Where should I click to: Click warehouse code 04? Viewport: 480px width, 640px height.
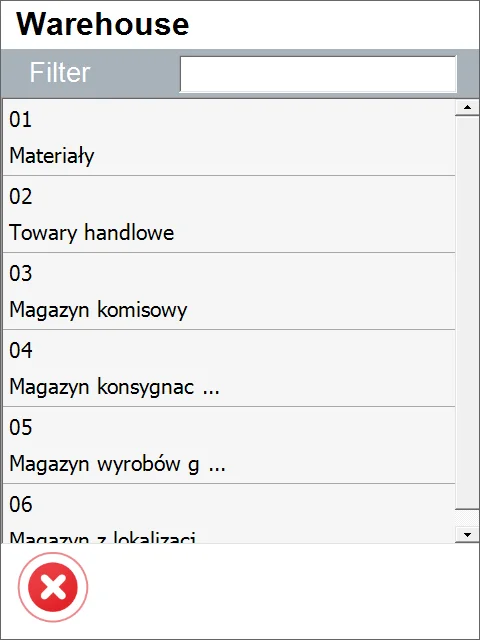tap(20, 350)
